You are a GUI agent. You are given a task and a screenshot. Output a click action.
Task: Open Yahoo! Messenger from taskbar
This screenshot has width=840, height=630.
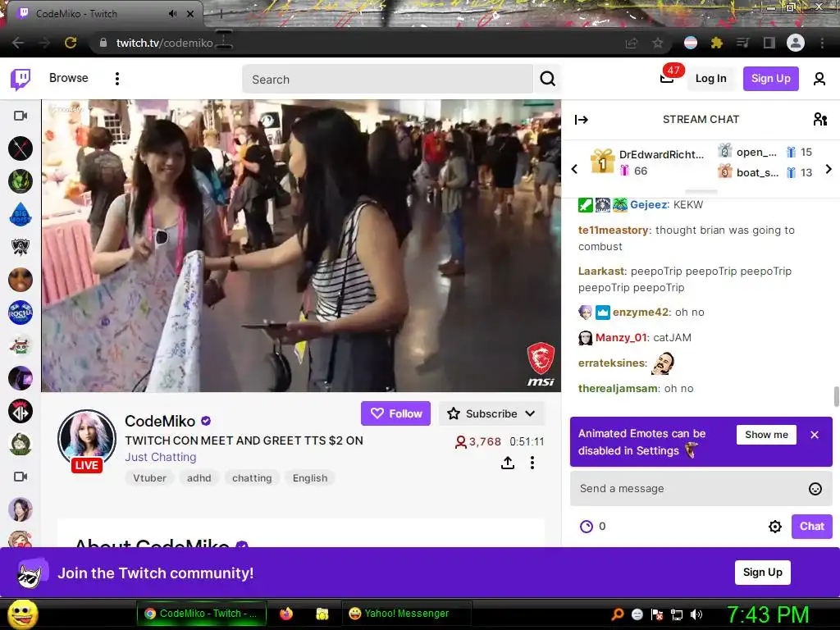[x=407, y=614]
